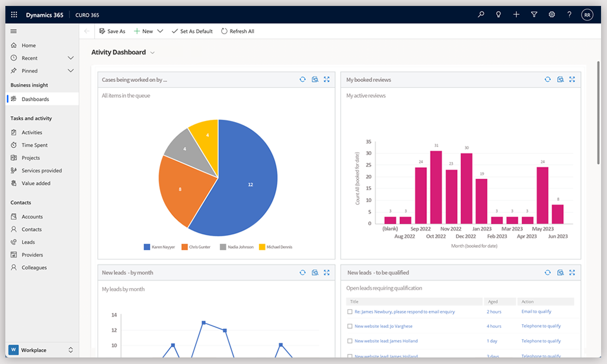Refresh the My booked reviews chart
The image size is (607, 364).
pos(548,79)
